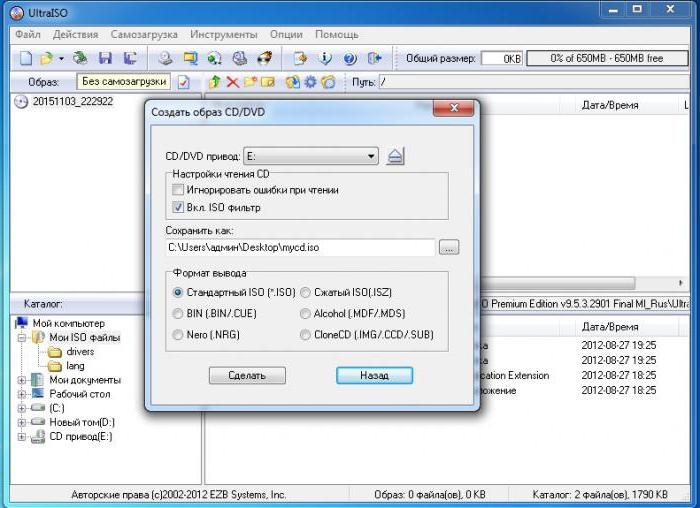
Task: Open the Самозагрузка menu
Action: pos(144,34)
